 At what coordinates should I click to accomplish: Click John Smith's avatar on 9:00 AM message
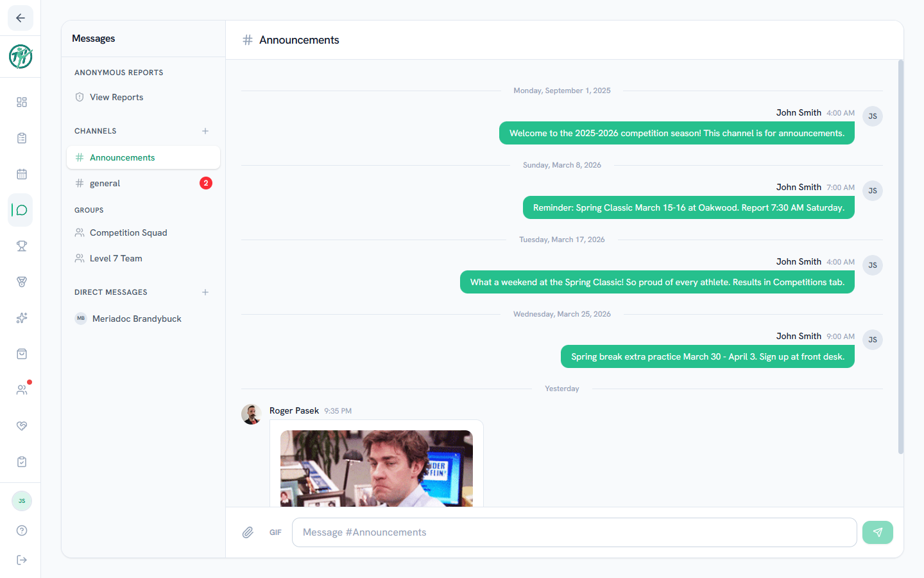click(x=873, y=340)
